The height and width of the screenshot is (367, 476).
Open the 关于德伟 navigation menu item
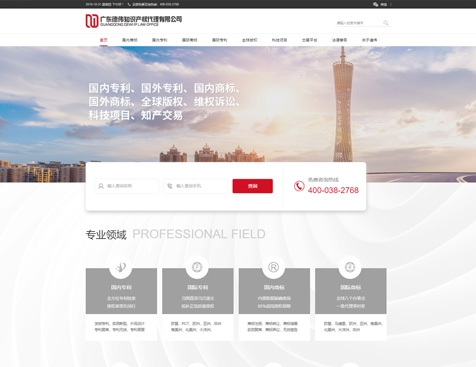click(369, 40)
